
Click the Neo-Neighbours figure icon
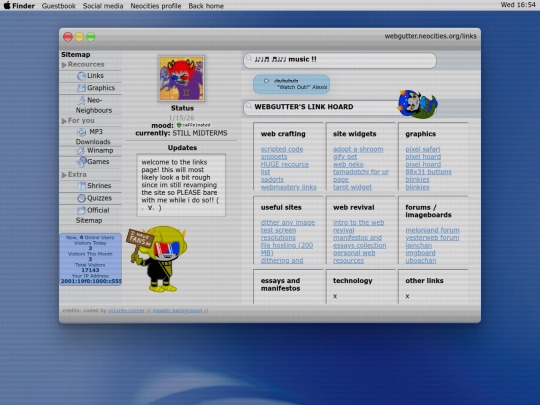coord(81,100)
